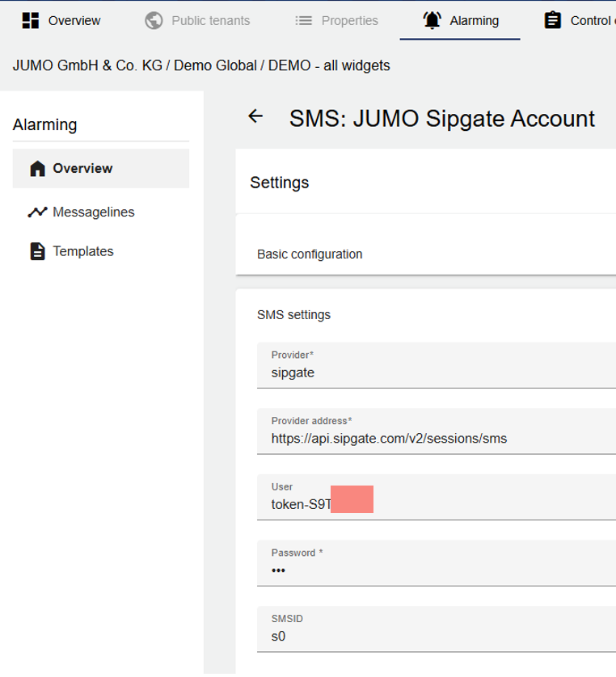Click the Provider input field
The width and height of the screenshot is (616, 677).
437,373
